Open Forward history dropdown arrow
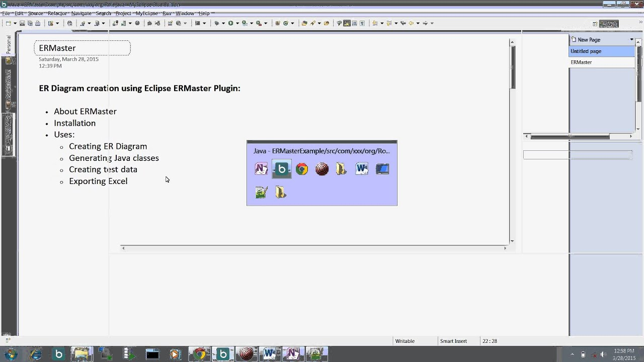 click(x=432, y=23)
